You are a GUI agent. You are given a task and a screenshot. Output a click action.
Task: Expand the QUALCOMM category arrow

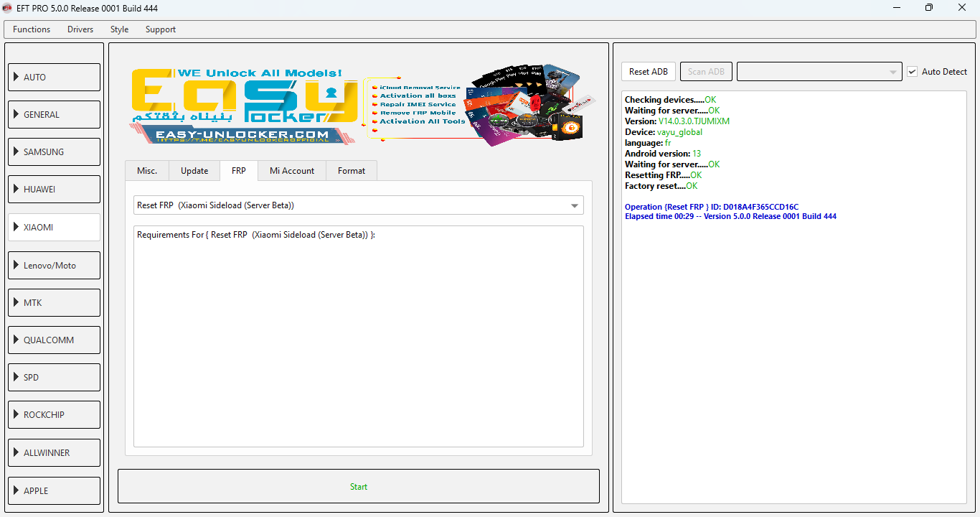click(16, 340)
